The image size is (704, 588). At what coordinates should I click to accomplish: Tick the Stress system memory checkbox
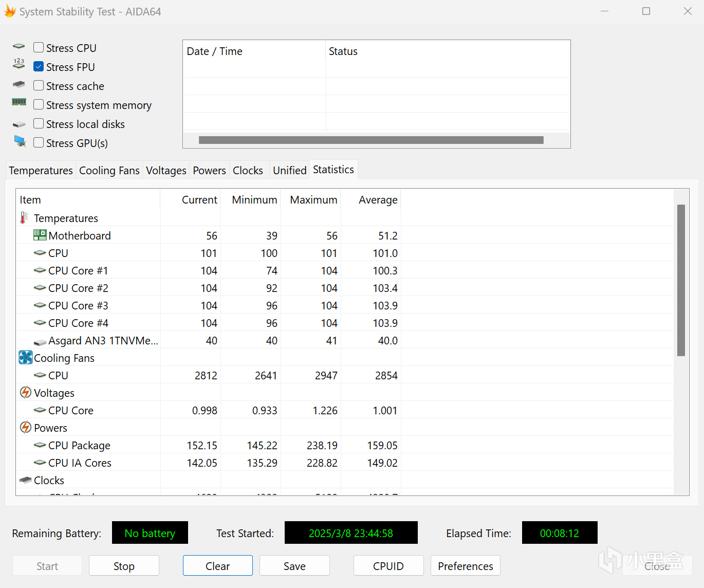click(x=39, y=104)
